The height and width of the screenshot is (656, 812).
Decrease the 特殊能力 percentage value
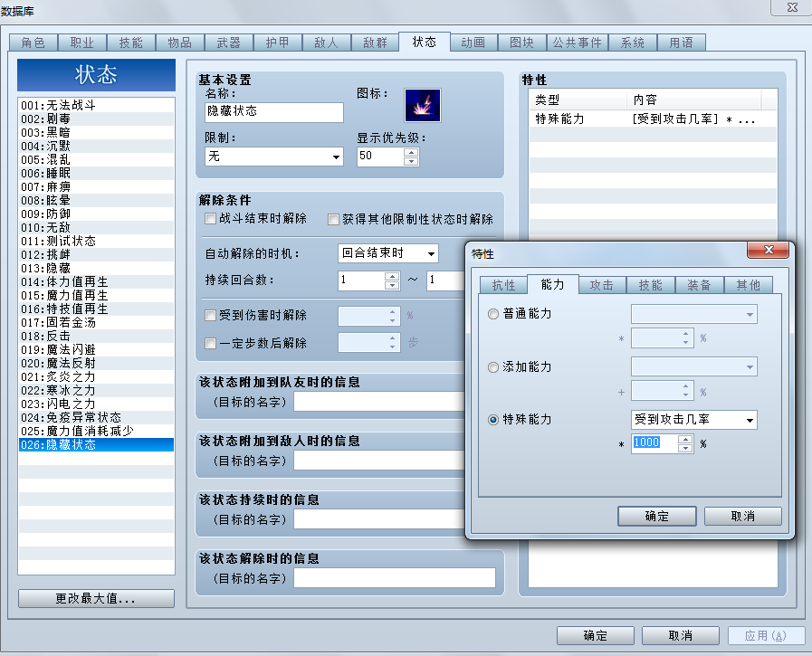685,448
